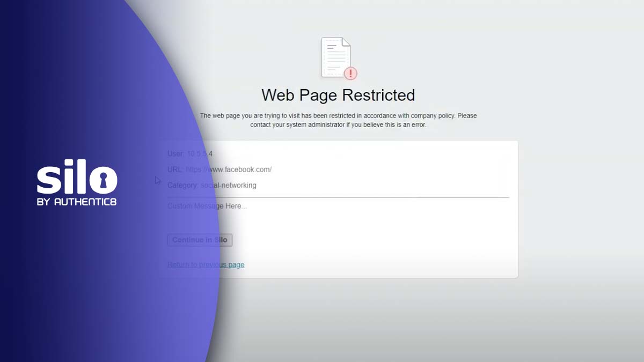Click the company policy restriction message paragraph
The width and height of the screenshot is (644, 362).
coord(338,120)
